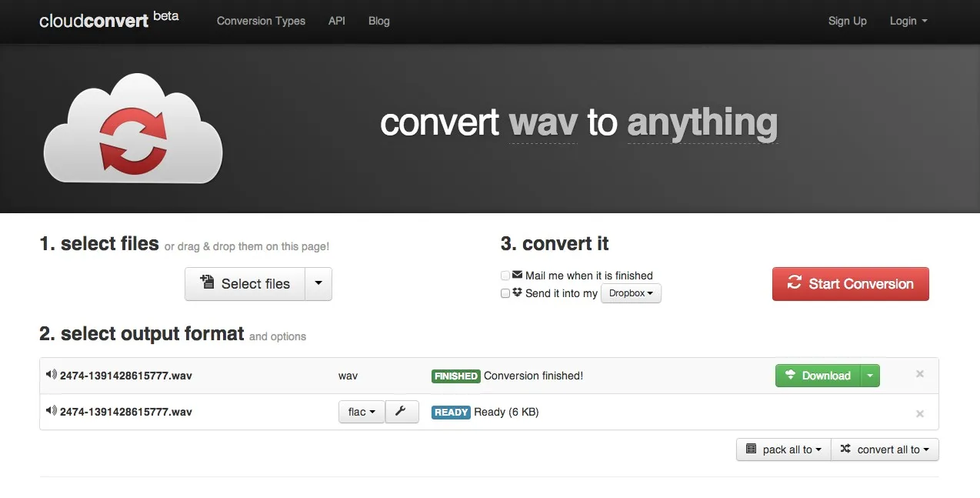Click the READY status badge
The width and height of the screenshot is (980, 498).
click(x=451, y=413)
